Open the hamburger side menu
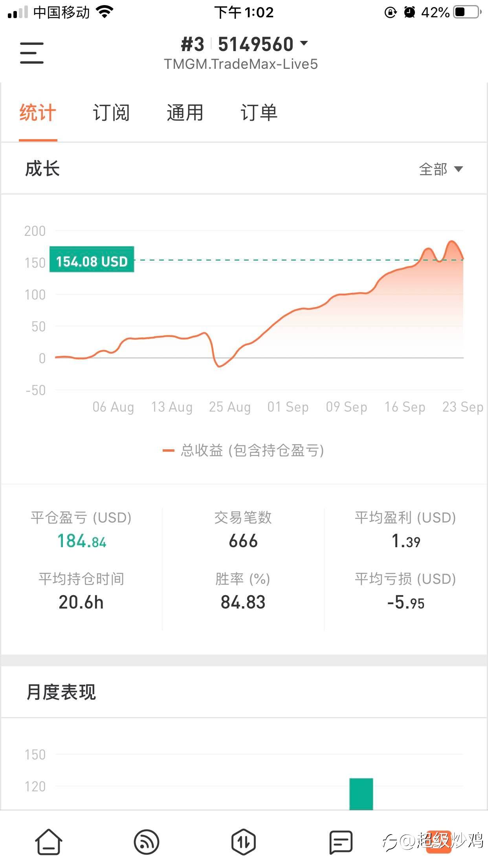488x868 pixels. tap(32, 53)
